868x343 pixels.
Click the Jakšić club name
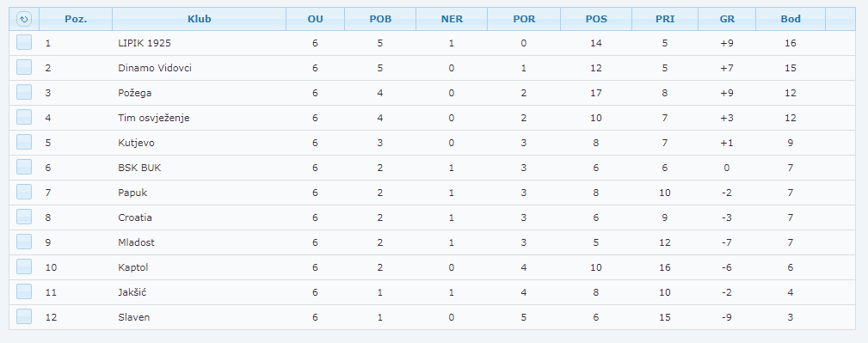(x=132, y=292)
